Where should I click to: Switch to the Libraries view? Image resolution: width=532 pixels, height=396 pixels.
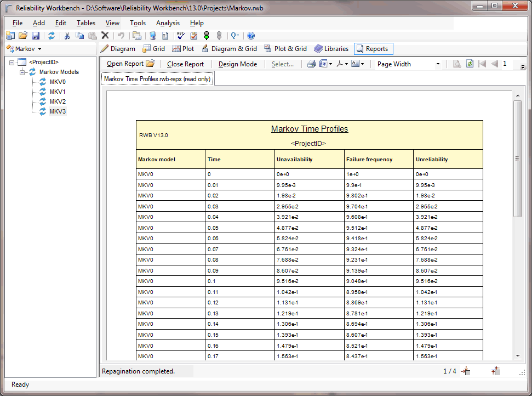(331, 49)
